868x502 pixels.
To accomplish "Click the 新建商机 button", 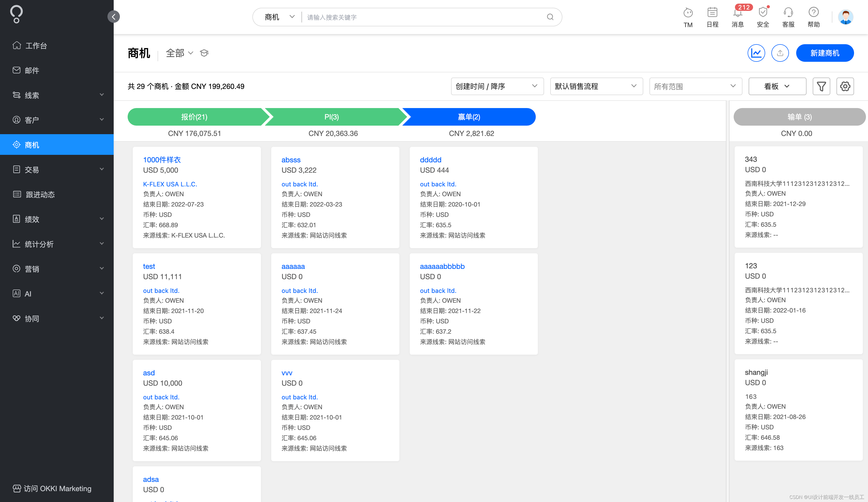I will [x=825, y=53].
